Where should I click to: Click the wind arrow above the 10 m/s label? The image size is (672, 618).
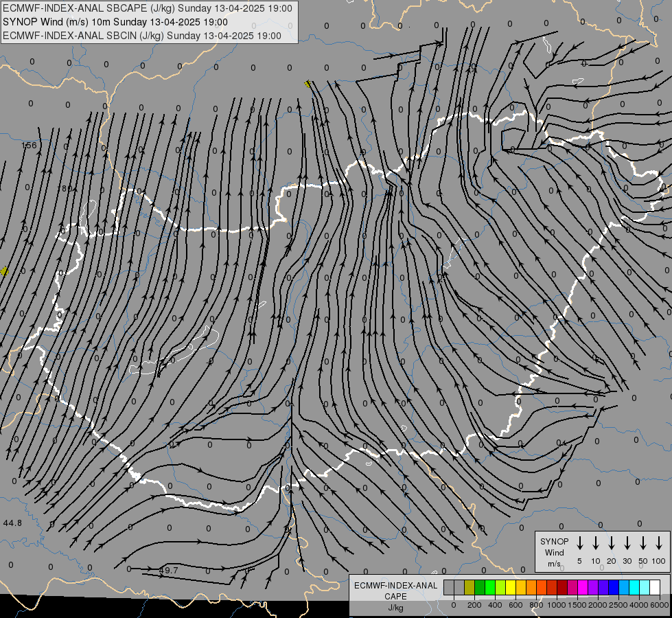pyautogui.click(x=595, y=543)
